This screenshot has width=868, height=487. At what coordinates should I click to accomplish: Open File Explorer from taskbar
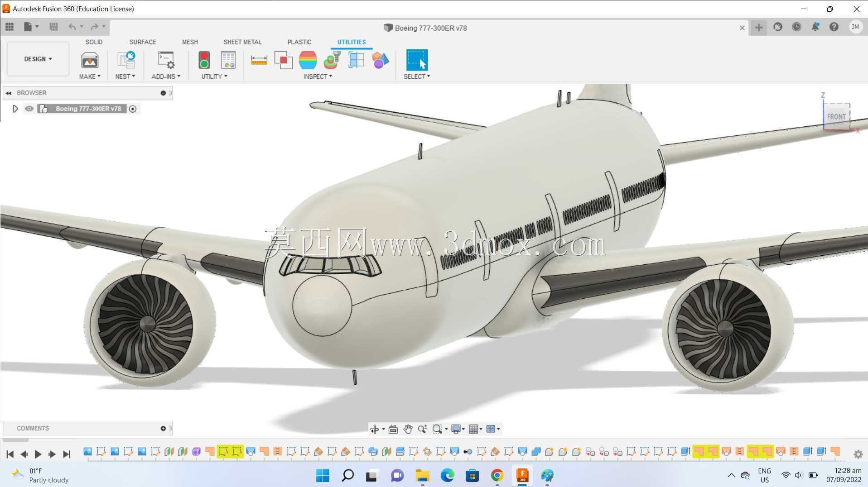[422, 475]
